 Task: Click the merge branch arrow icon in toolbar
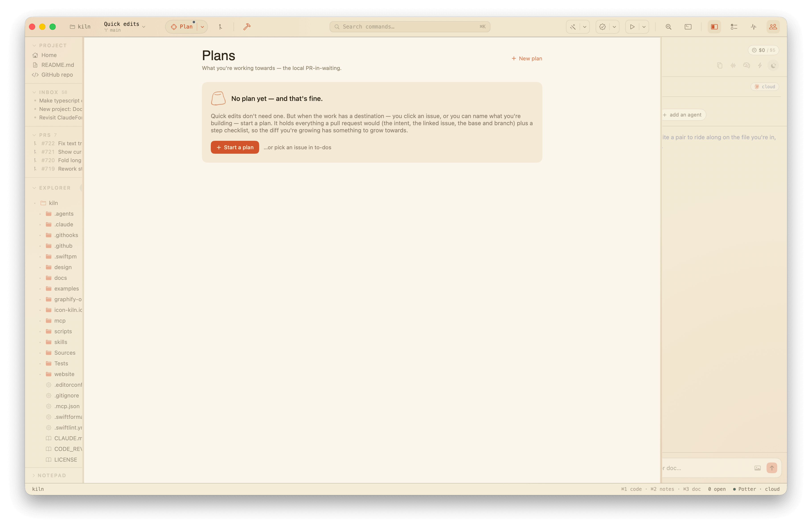[x=220, y=27]
